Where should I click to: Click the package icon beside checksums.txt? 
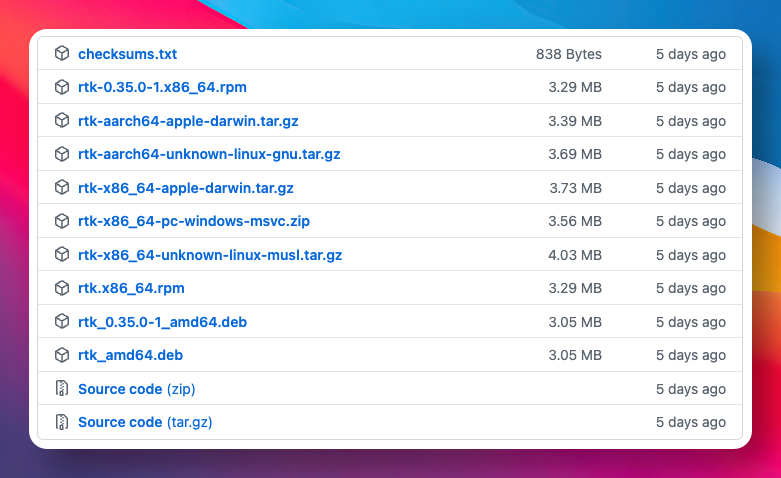(62, 54)
